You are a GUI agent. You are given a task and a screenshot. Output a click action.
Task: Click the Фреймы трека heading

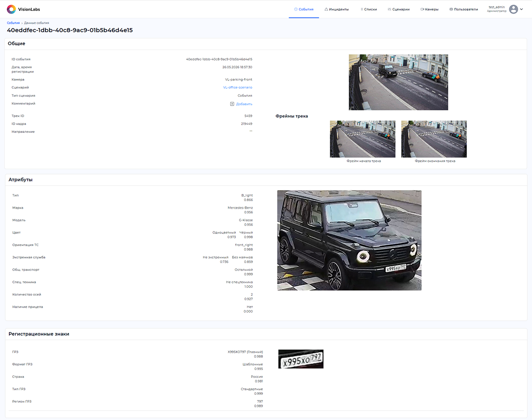click(292, 116)
